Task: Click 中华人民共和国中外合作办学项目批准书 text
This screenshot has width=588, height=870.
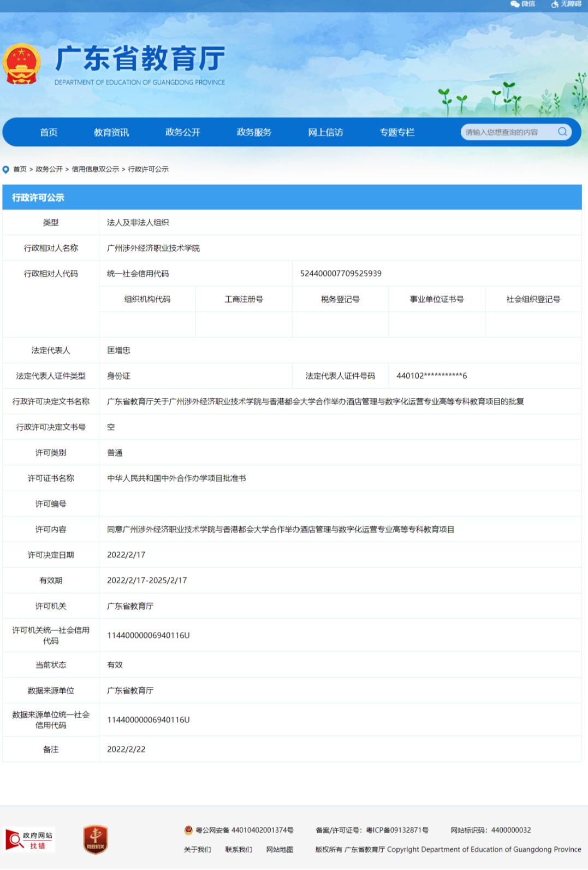Action: coord(176,478)
